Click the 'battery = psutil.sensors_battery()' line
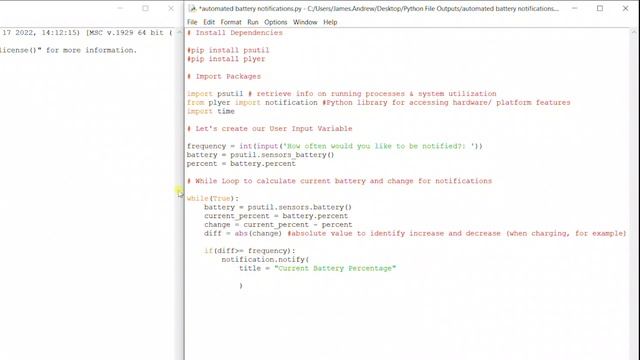Image resolution: width=640 pixels, height=360 pixels. 260,155
